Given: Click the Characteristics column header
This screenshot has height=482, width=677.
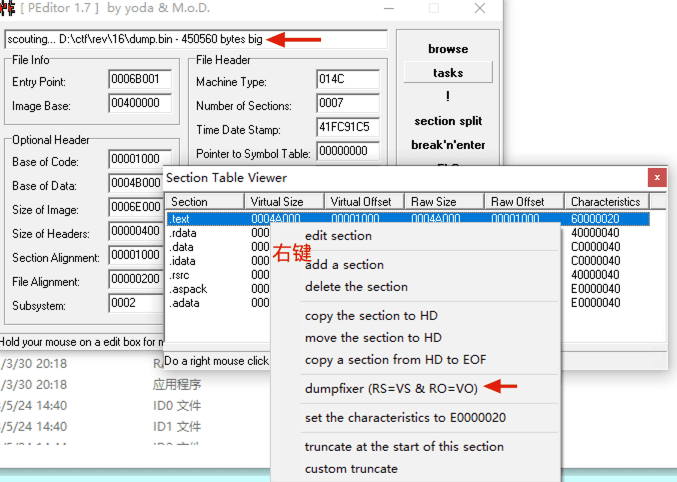Looking at the screenshot, I should 606,202.
